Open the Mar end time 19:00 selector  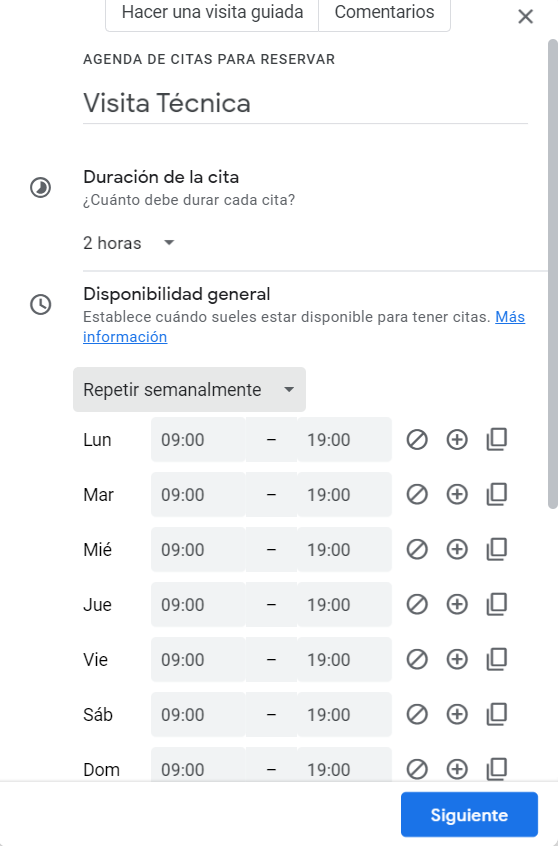coord(344,495)
